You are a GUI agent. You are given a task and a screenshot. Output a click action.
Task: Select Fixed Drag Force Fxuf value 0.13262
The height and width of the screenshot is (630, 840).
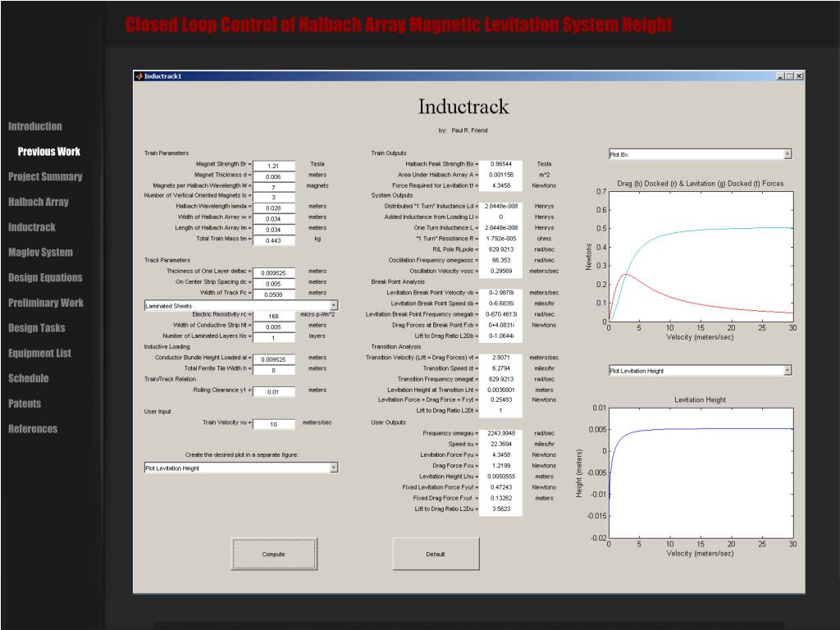click(501, 498)
